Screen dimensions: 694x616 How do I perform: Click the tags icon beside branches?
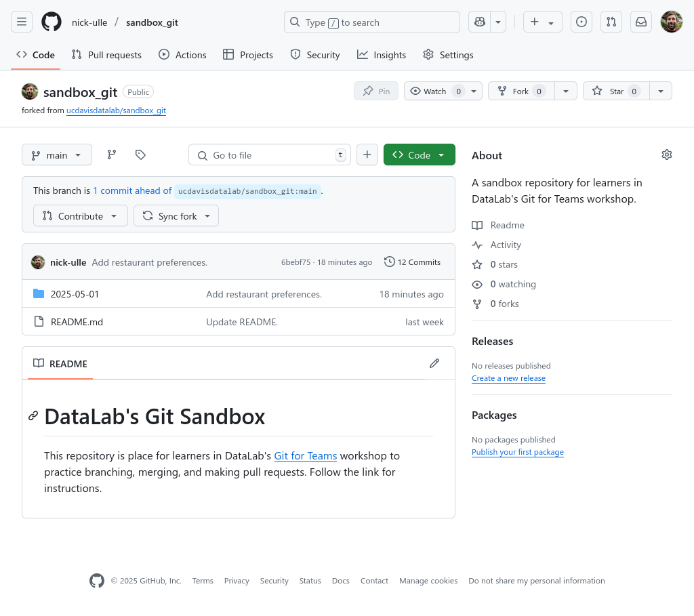click(140, 155)
